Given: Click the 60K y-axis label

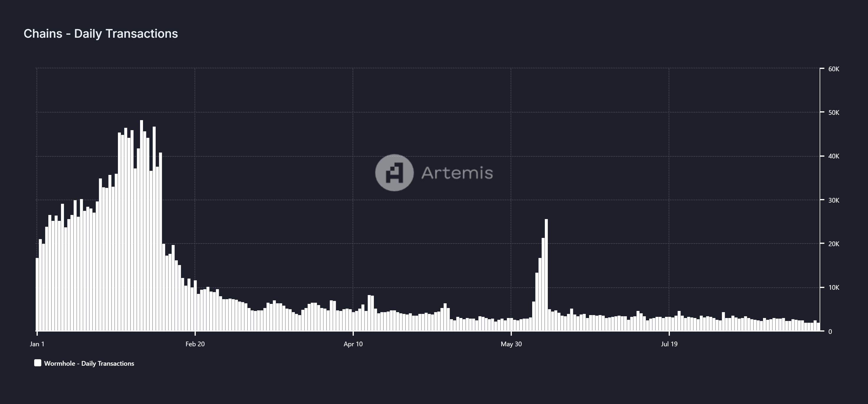Looking at the screenshot, I should click(x=834, y=69).
